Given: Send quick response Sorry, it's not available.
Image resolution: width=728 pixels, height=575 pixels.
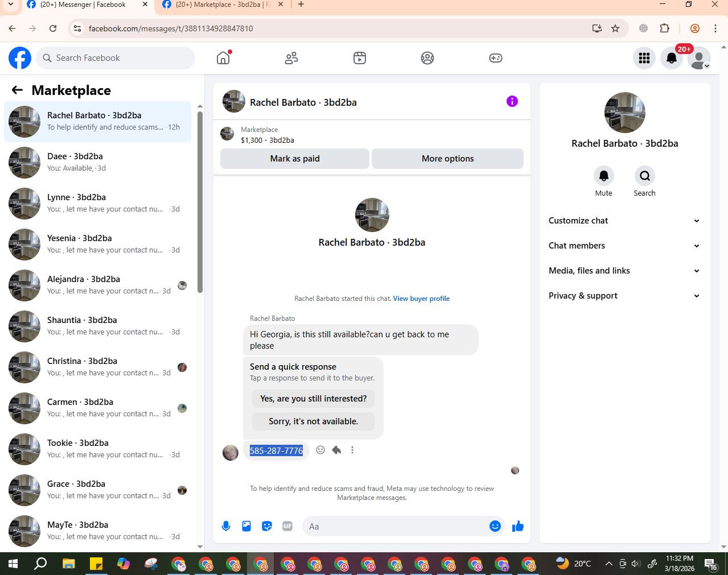Looking at the screenshot, I should pos(313,421).
